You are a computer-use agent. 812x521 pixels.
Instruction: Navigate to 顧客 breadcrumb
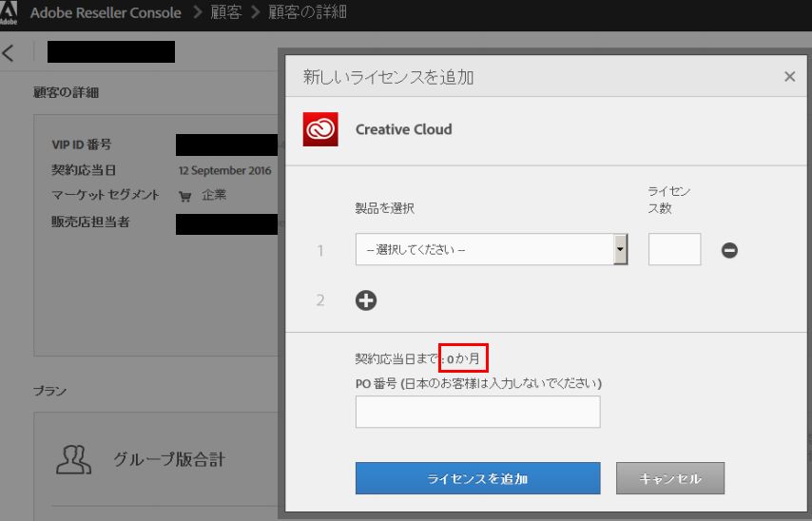(x=225, y=12)
